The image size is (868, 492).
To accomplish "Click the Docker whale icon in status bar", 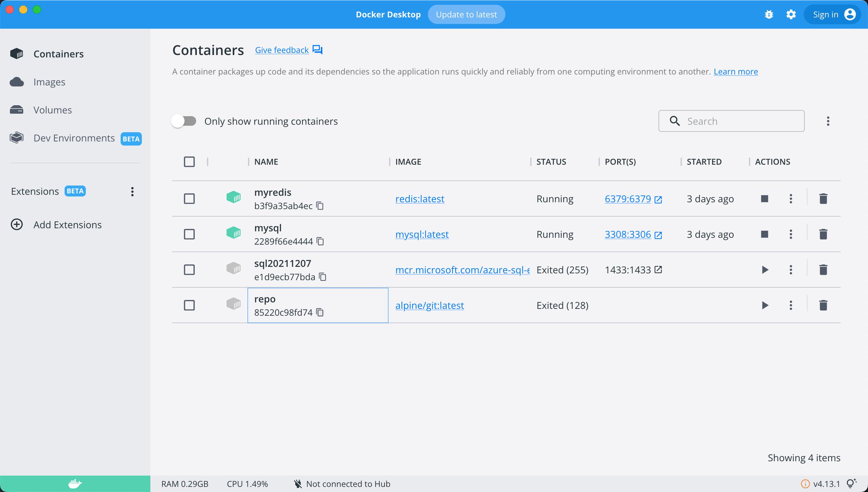I will 75,484.
